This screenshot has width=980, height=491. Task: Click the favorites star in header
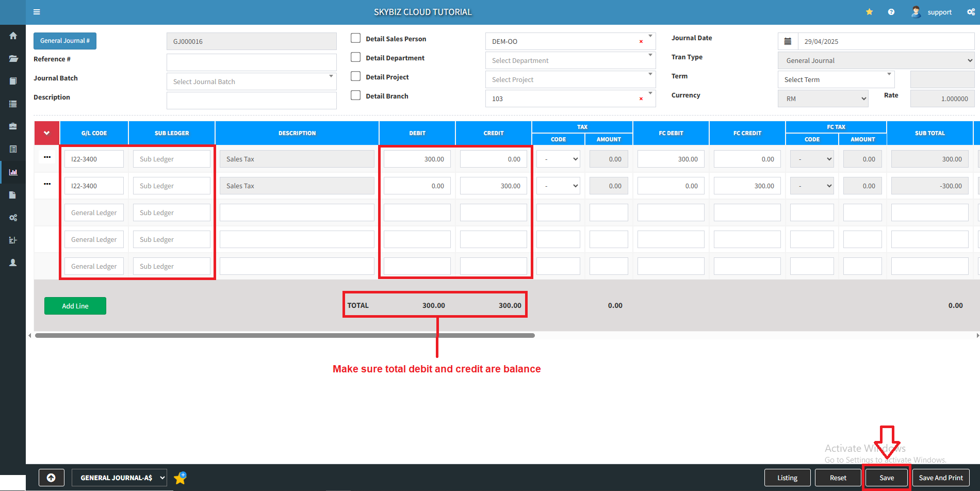click(869, 12)
